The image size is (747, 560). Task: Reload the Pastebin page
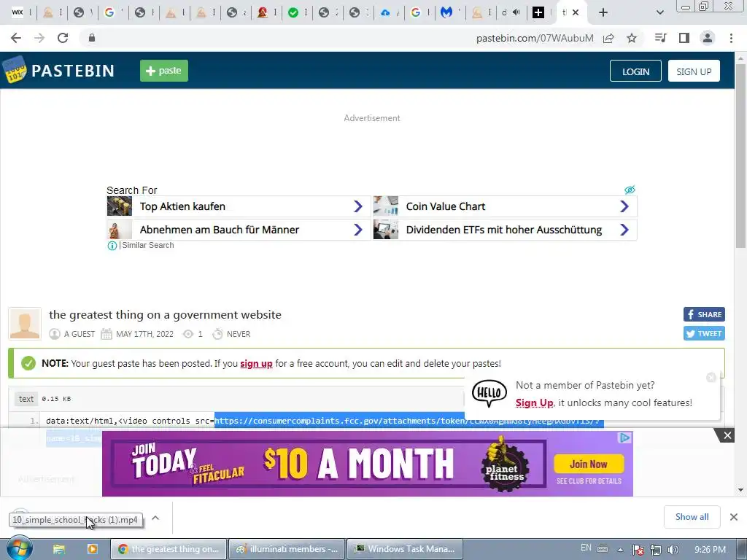tap(63, 38)
